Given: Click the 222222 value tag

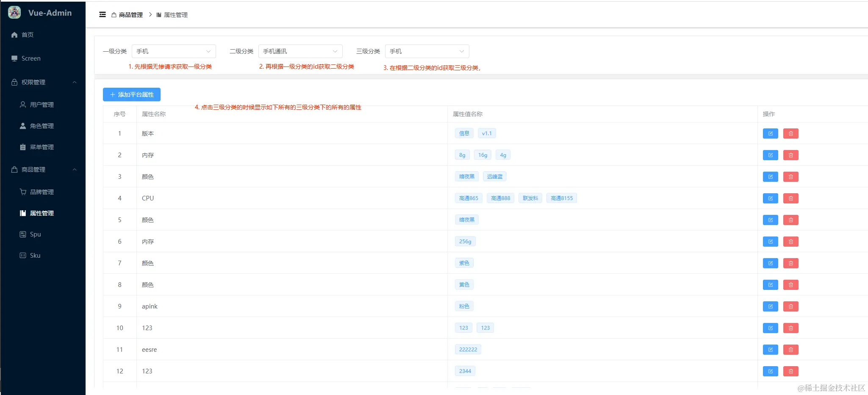Looking at the screenshot, I should click(468, 350).
